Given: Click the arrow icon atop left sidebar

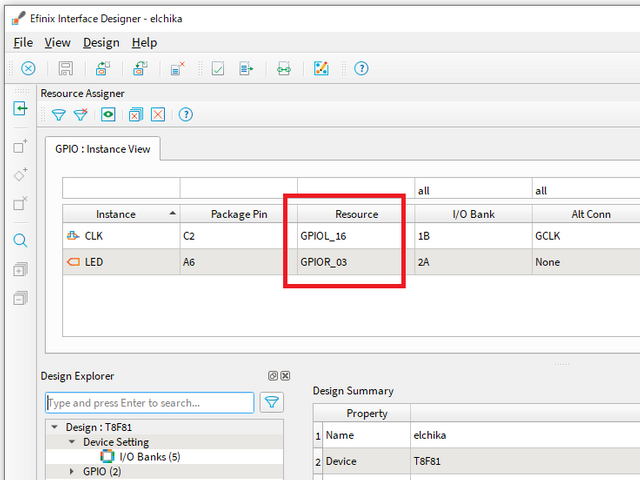Looking at the screenshot, I should pyautogui.click(x=20, y=109).
